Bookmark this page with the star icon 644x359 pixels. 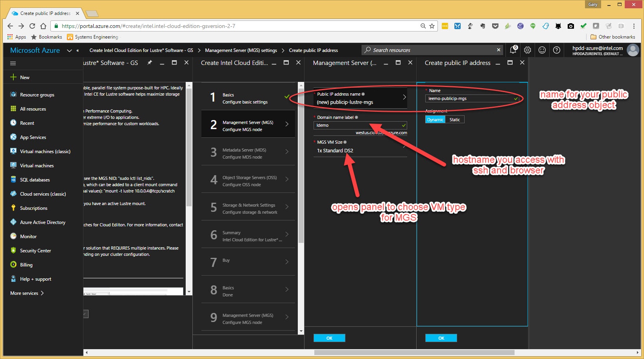click(x=432, y=26)
